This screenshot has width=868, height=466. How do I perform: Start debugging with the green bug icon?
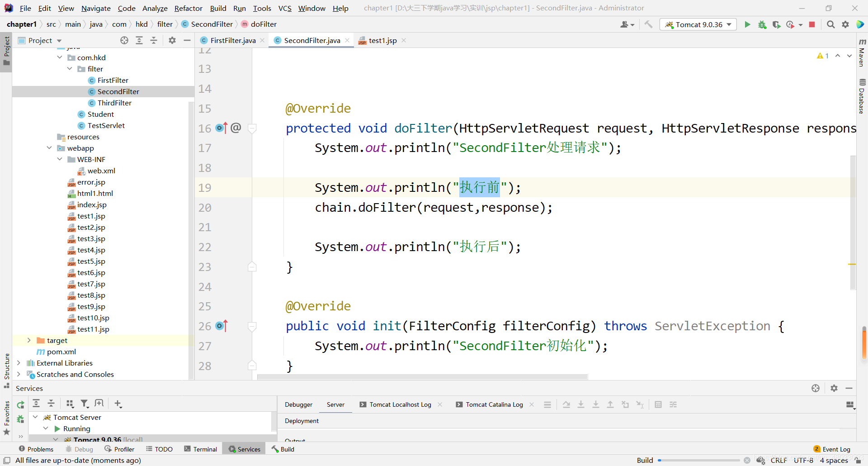coord(762,24)
